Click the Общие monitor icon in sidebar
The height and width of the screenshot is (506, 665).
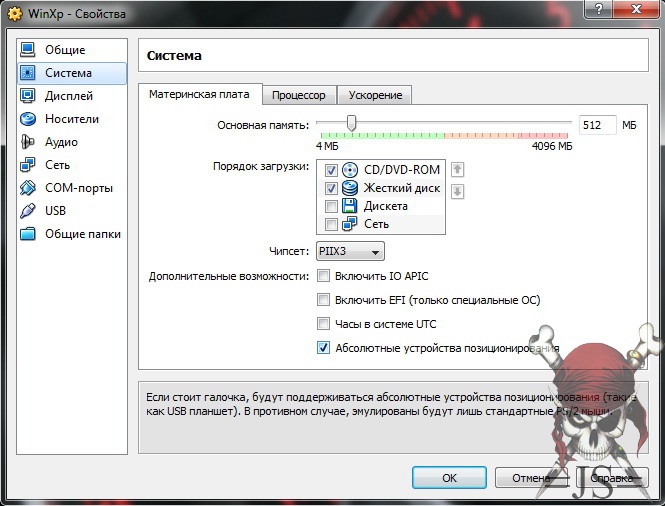pos(28,50)
